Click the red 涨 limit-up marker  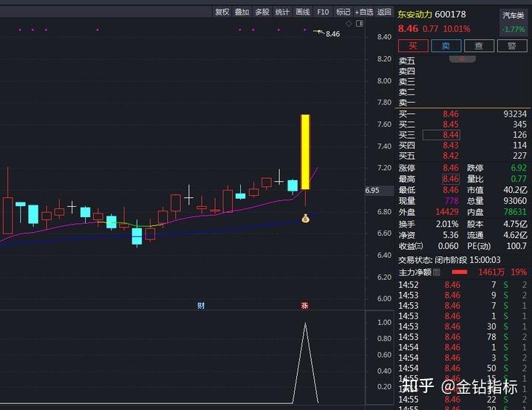[304, 306]
